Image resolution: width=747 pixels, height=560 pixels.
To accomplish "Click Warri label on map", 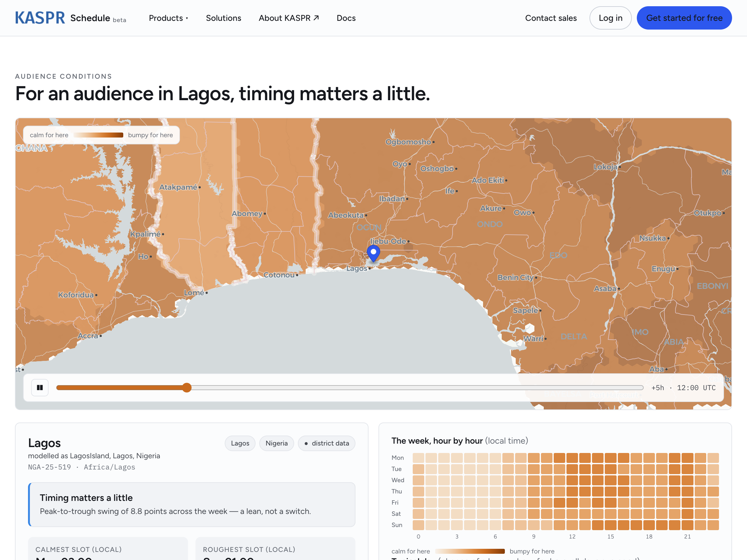I will 533,338.
